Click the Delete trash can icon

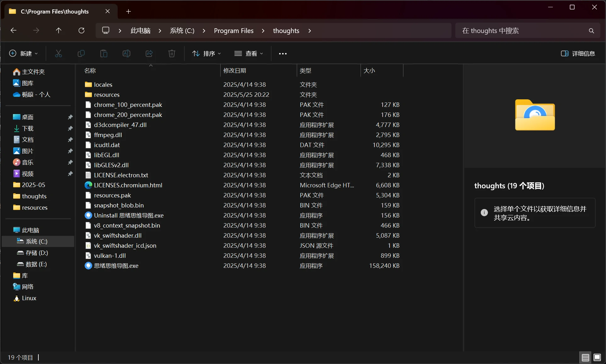pyautogui.click(x=171, y=53)
